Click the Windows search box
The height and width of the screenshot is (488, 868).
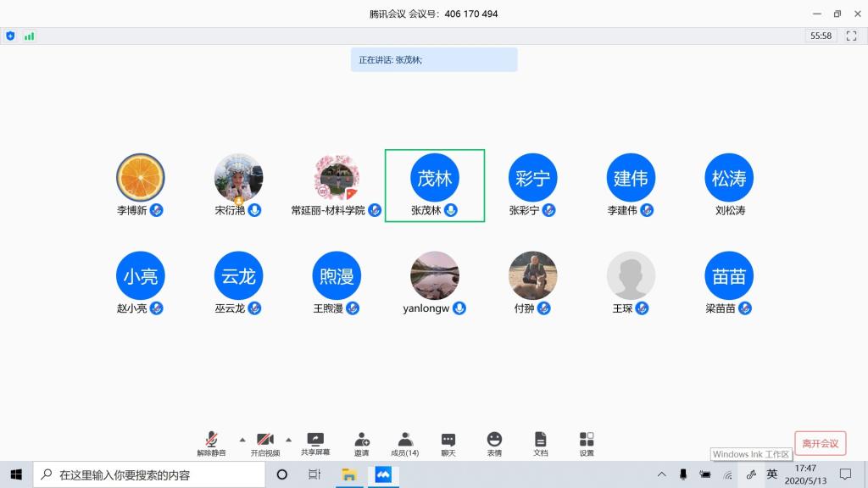pos(151,474)
